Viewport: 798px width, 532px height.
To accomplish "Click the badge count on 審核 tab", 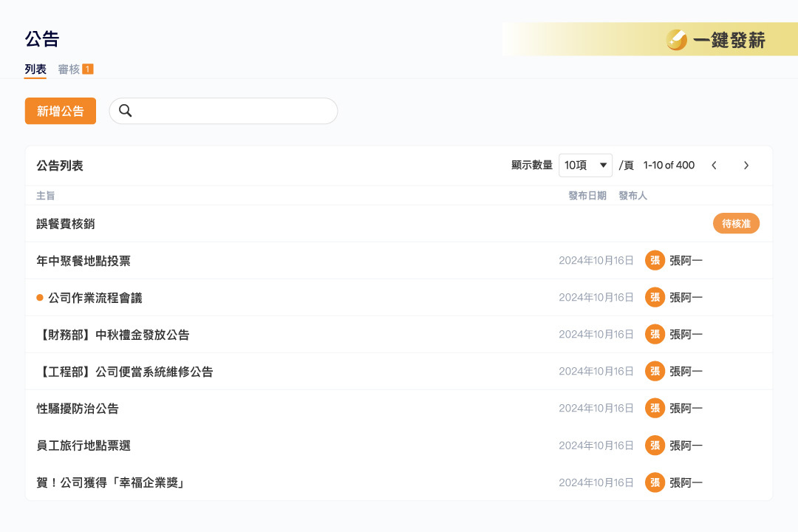I will [x=87, y=69].
